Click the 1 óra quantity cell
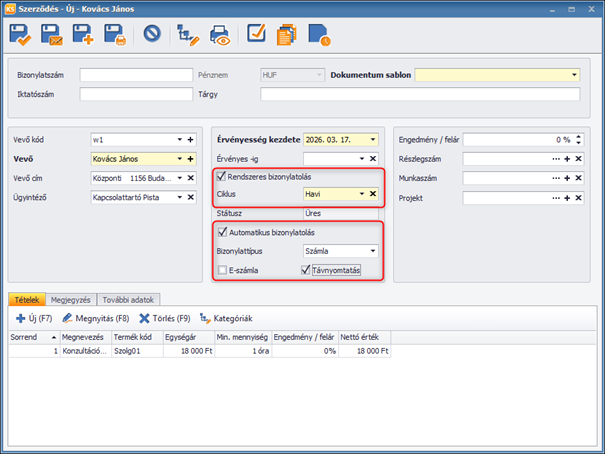605x454 pixels. [243, 351]
